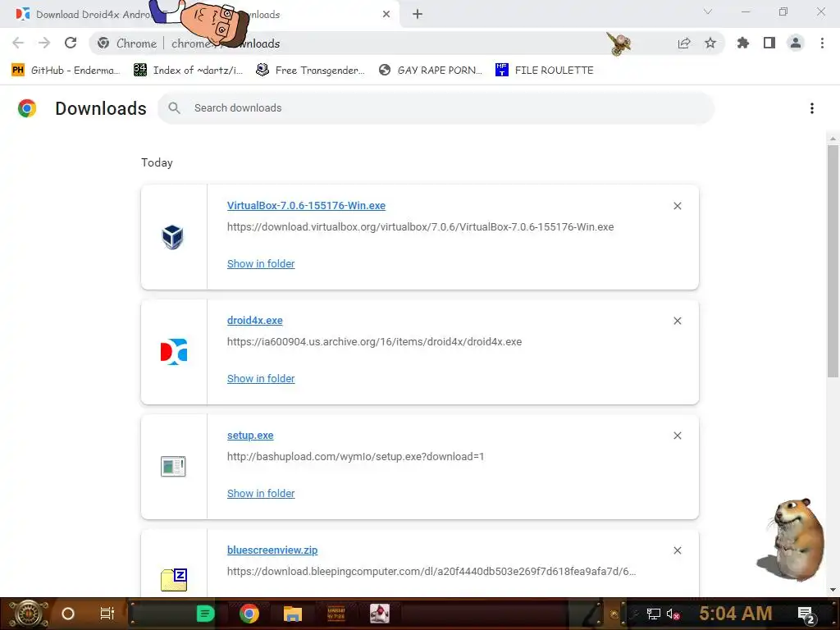This screenshot has height=630, width=840.
Task: Open the FILE ROULETTE bookmark
Action: click(545, 71)
